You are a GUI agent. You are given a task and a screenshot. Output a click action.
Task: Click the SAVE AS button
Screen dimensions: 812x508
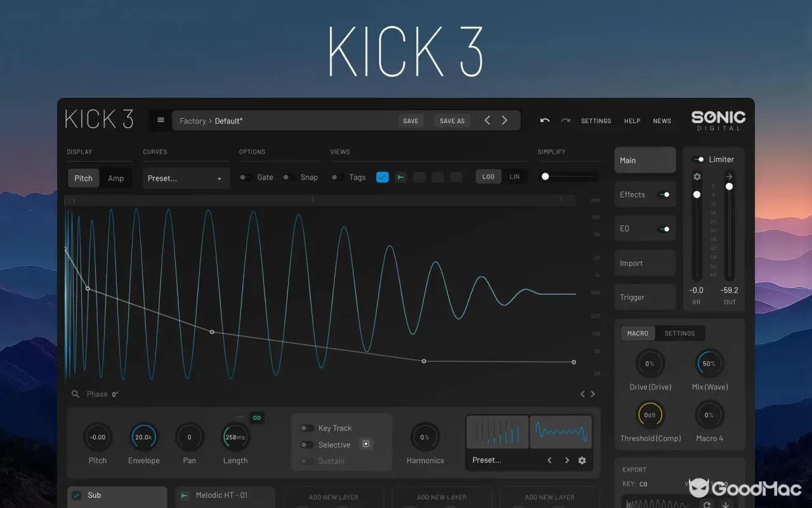452,121
